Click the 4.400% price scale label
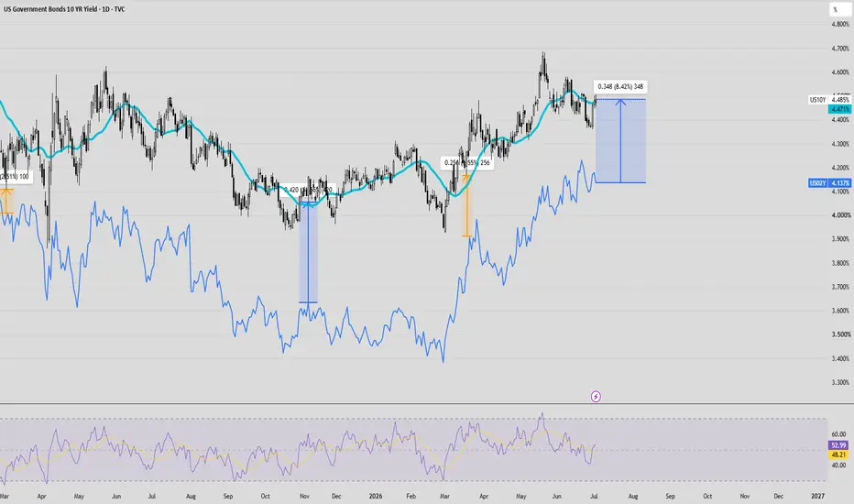854x504 pixels. (839, 120)
